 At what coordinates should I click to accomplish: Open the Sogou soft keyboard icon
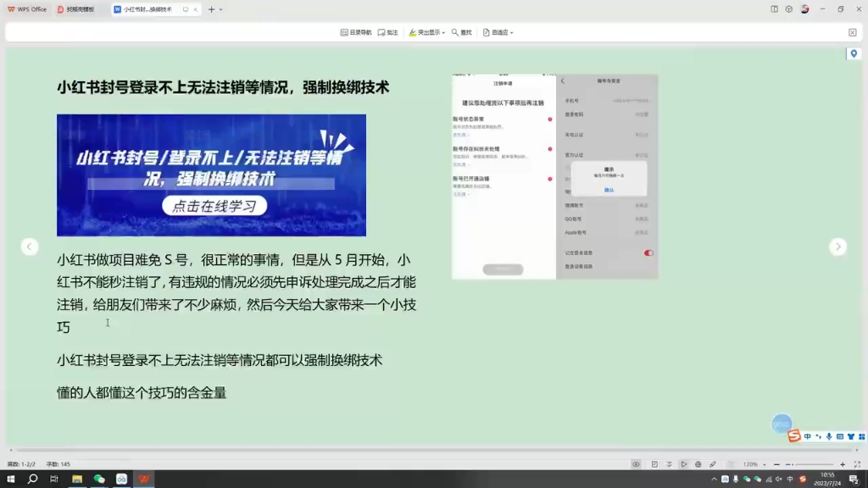click(840, 436)
